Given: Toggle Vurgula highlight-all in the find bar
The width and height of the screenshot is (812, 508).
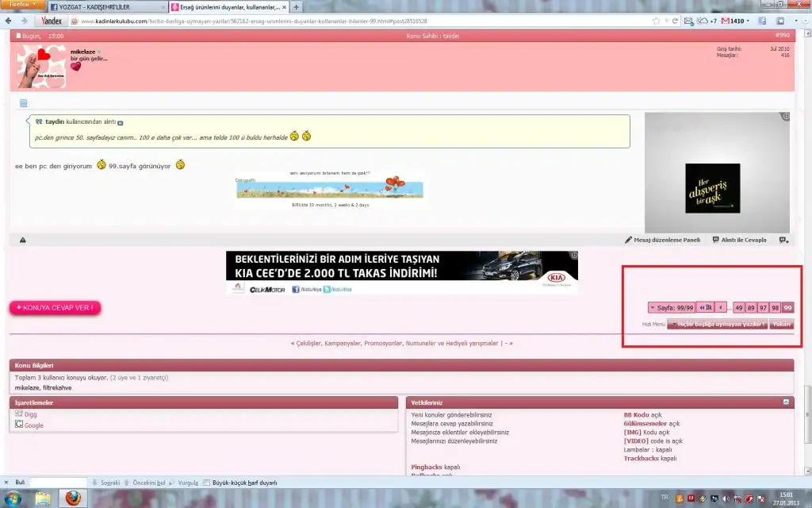Looking at the screenshot, I should coord(182,483).
